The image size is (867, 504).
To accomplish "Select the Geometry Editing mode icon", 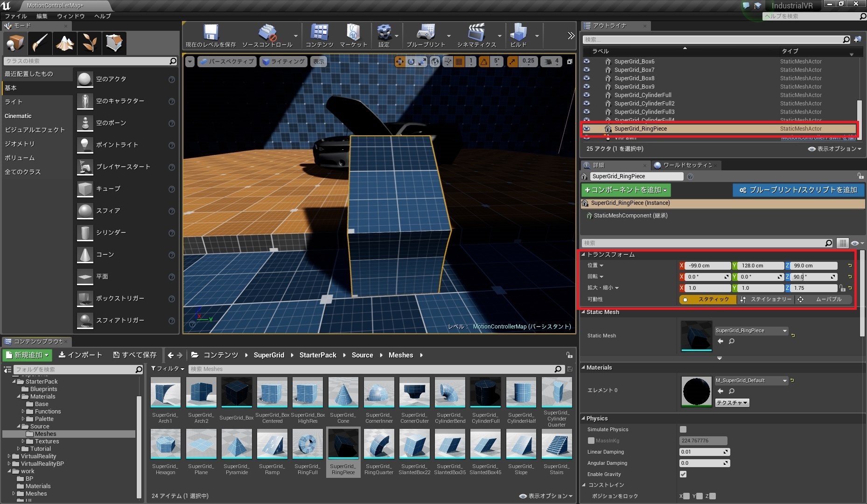I will [114, 43].
